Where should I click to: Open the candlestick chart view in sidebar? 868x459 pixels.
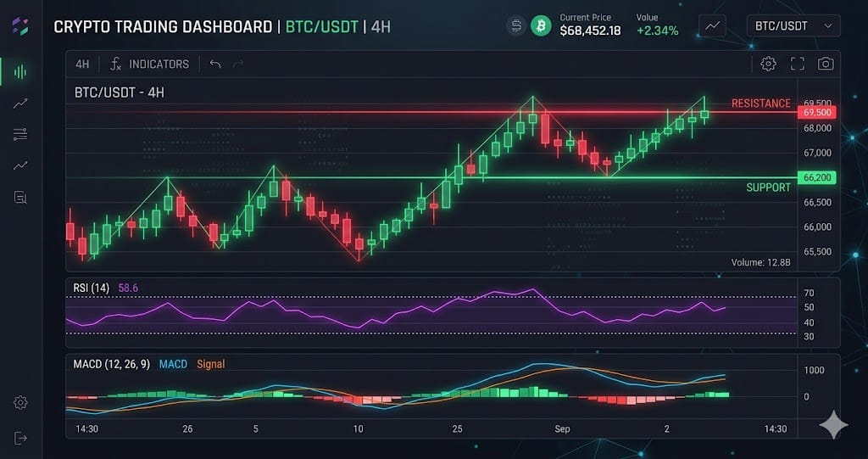pyautogui.click(x=20, y=71)
